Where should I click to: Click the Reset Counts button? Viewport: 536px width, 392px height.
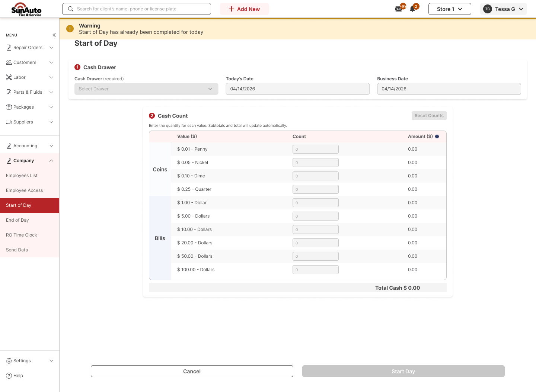click(429, 116)
